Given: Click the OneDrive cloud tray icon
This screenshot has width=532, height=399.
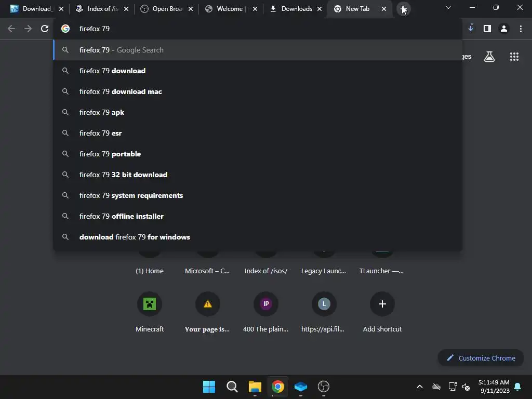Looking at the screenshot, I should 436,387.
